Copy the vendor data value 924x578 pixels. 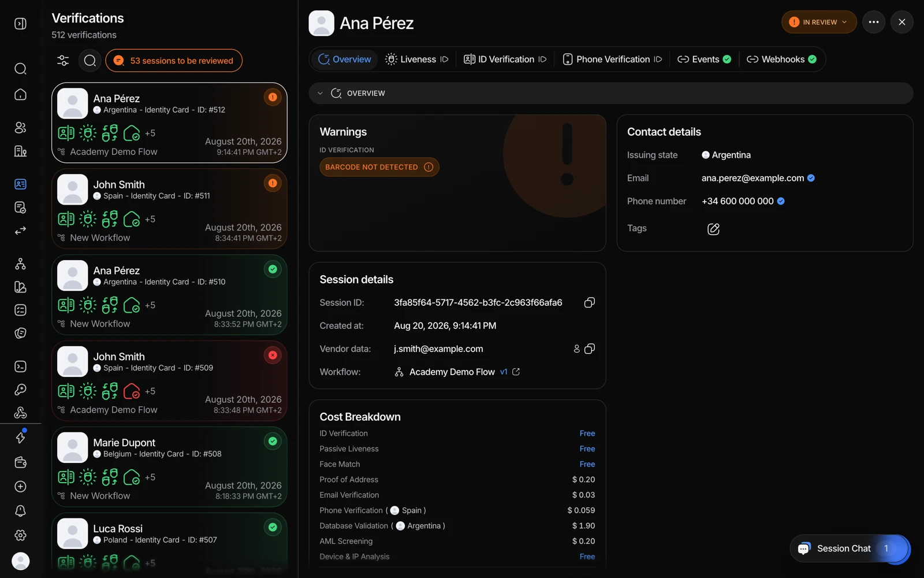coord(589,349)
